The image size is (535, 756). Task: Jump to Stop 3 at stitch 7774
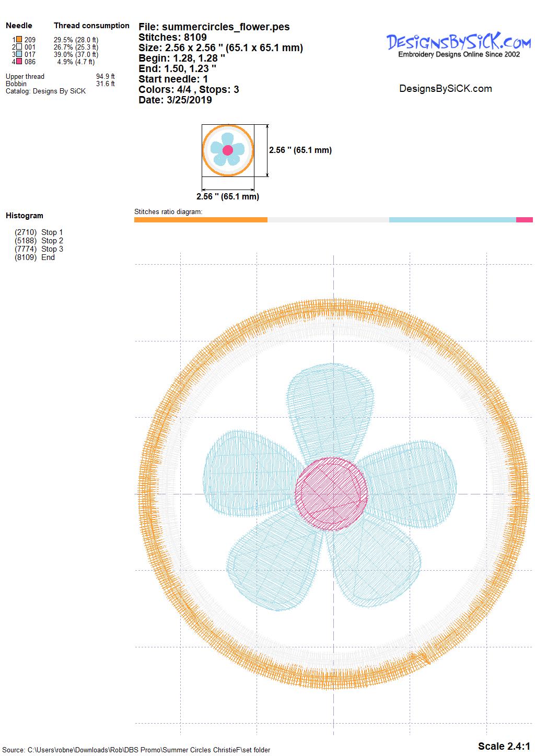point(39,249)
